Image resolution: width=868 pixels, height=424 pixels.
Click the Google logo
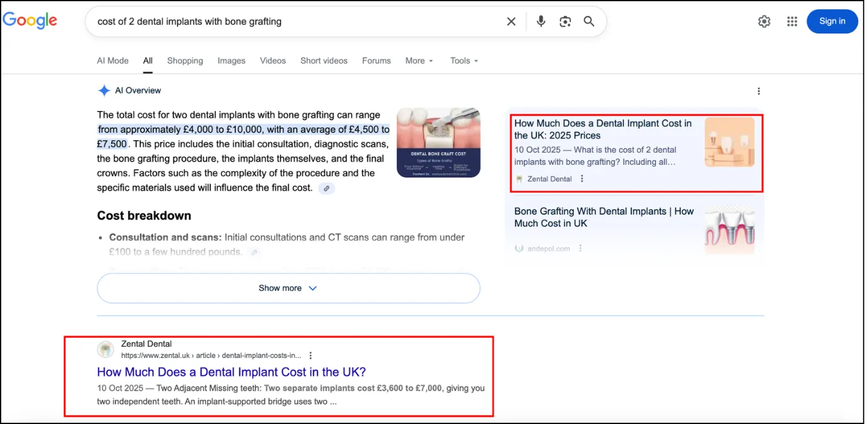click(x=30, y=21)
